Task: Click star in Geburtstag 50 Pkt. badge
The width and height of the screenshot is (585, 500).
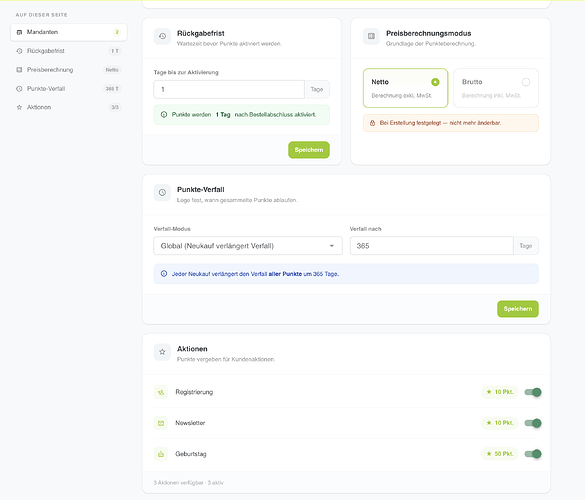Action: click(489, 454)
